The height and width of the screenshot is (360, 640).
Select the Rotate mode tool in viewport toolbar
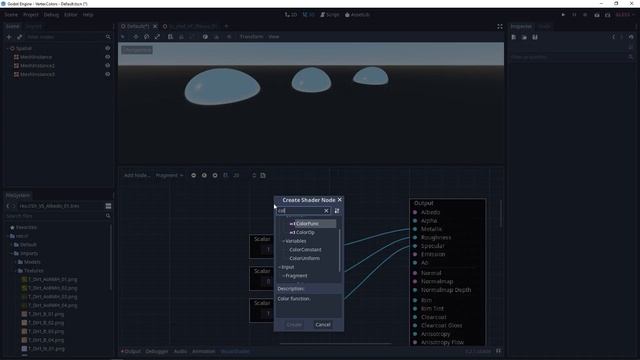click(147, 37)
